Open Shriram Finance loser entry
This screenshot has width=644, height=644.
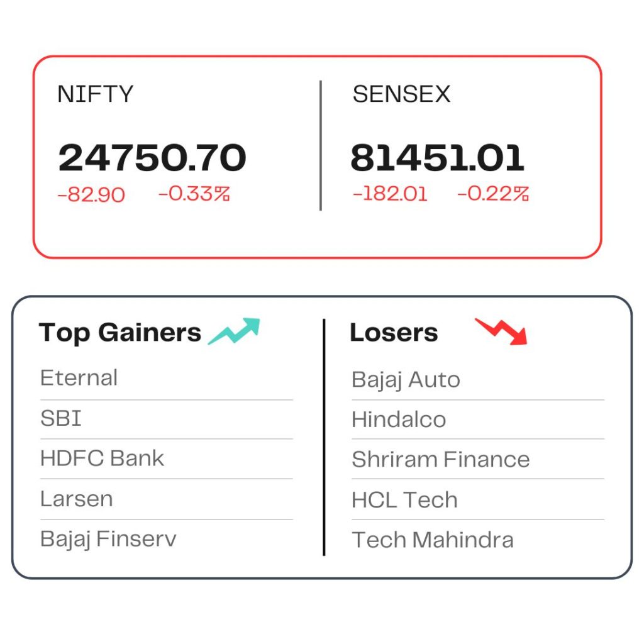(x=441, y=459)
